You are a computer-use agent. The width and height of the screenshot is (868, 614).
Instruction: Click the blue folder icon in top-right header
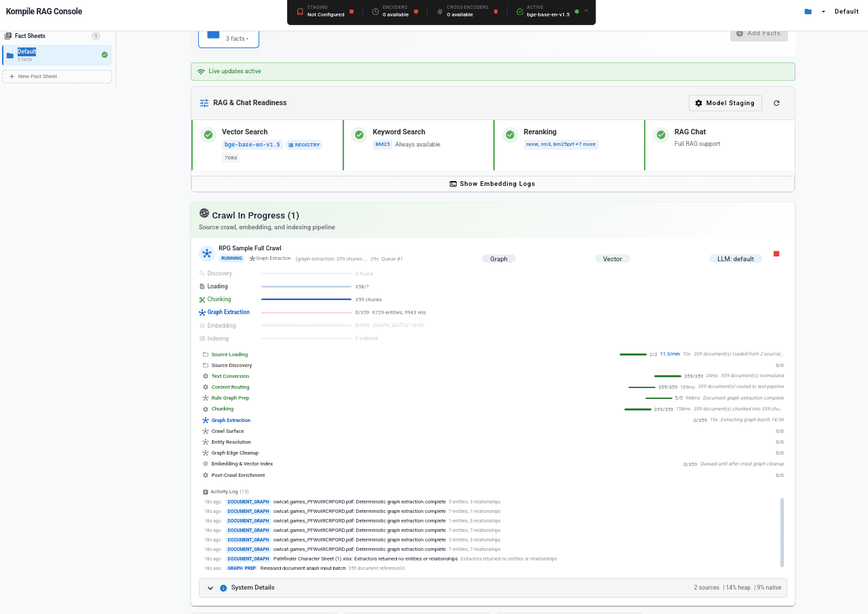tap(808, 12)
